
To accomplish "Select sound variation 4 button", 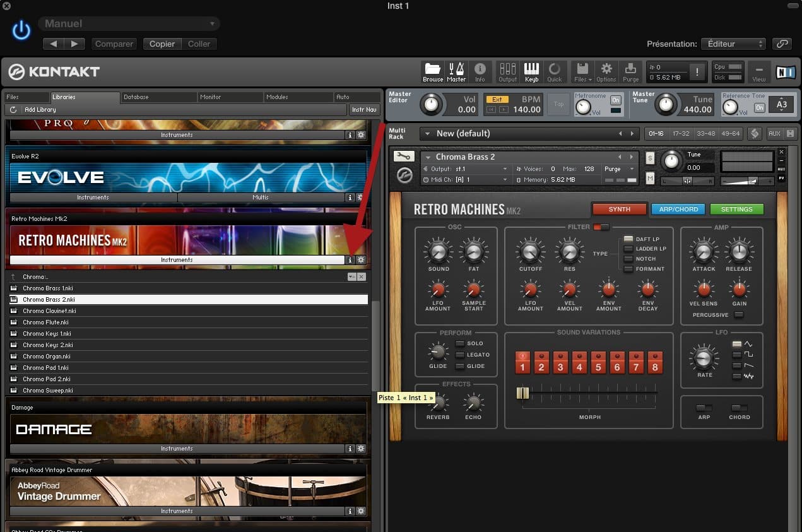I will [x=579, y=364].
